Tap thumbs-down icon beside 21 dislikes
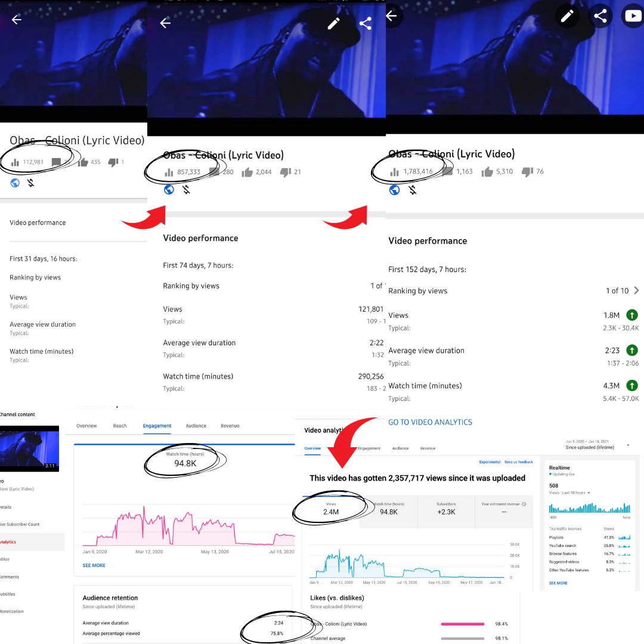The image size is (644, 644). click(x=286, y=172)
